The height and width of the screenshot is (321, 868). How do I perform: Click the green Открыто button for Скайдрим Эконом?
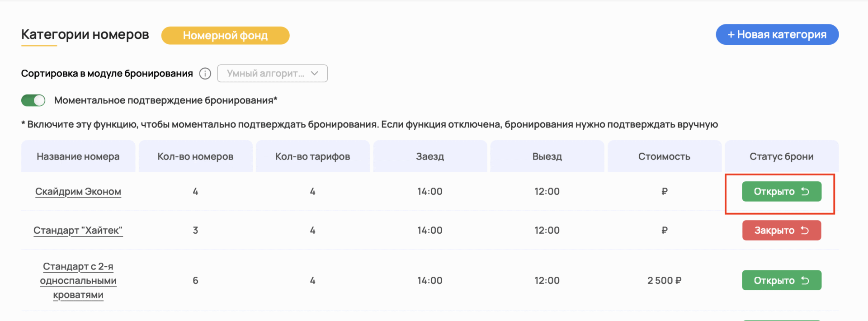(x=774, y=192)
